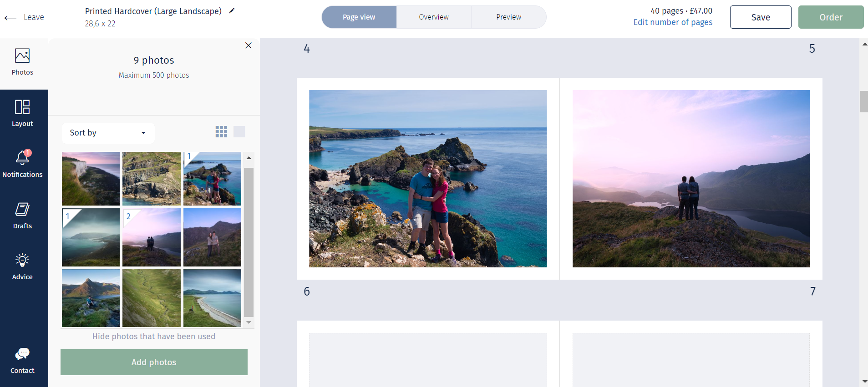The height and width of the screenshot is (387, 868).
Task: Select the couple on purple hillside thumbnail
Action: point(212,237)
